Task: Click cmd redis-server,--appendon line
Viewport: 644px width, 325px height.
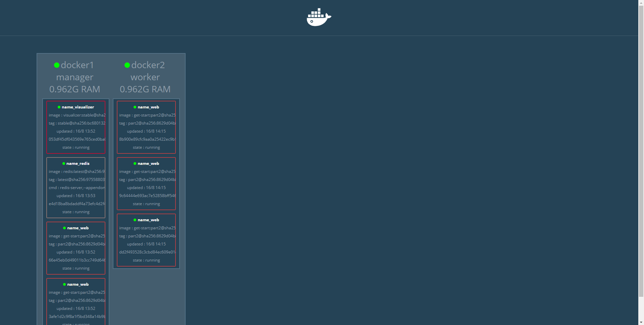Action: click(77, 188)
